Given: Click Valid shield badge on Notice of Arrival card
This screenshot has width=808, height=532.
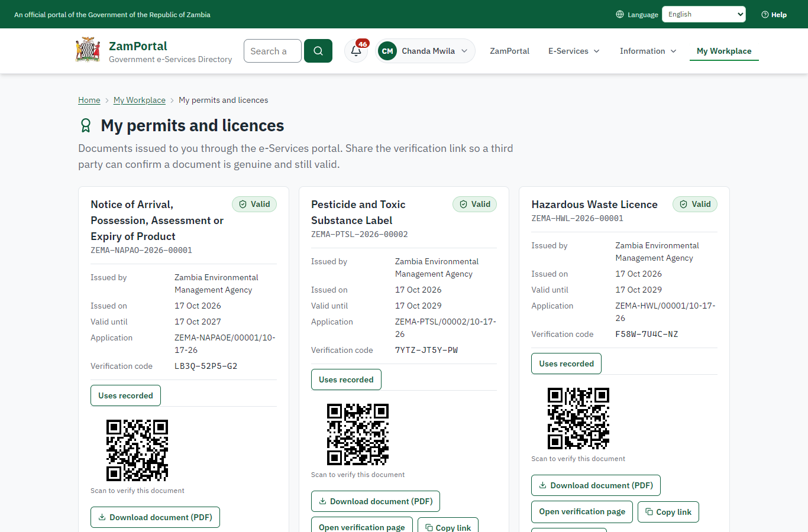Looking at the screenshot, I should click(254, 204).
